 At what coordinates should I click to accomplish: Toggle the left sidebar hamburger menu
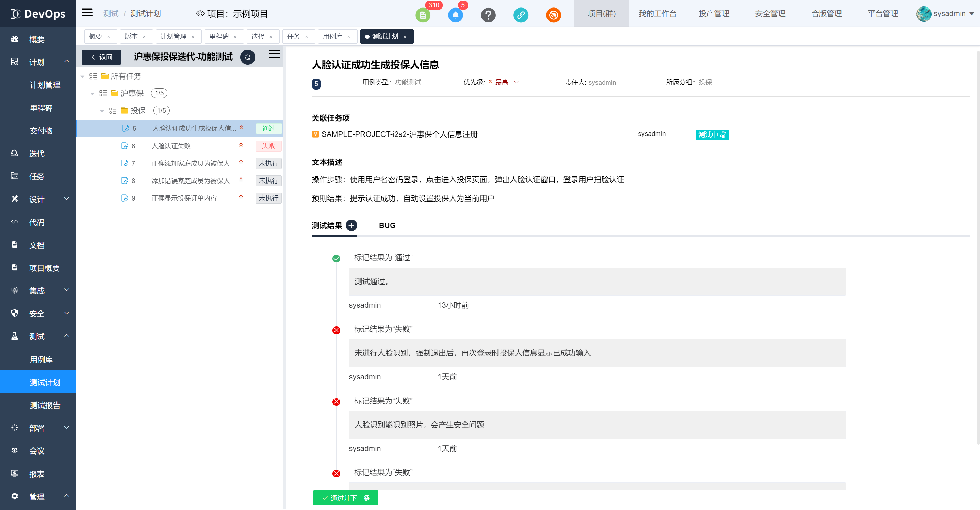click(87, 13)
